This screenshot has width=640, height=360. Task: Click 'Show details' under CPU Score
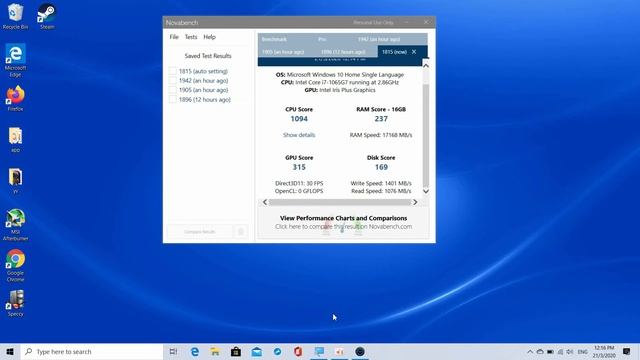(299, 135)
